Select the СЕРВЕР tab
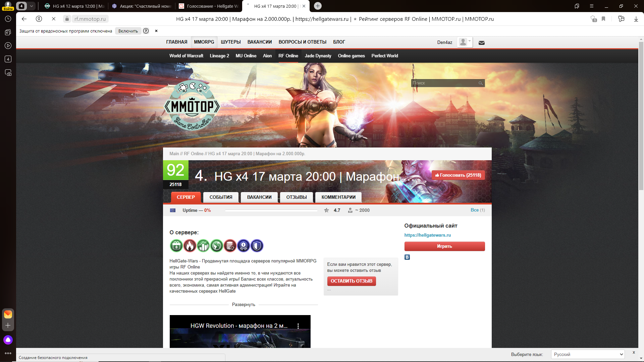Viewport: 644px width, 362px height. [x=186, y=197]
